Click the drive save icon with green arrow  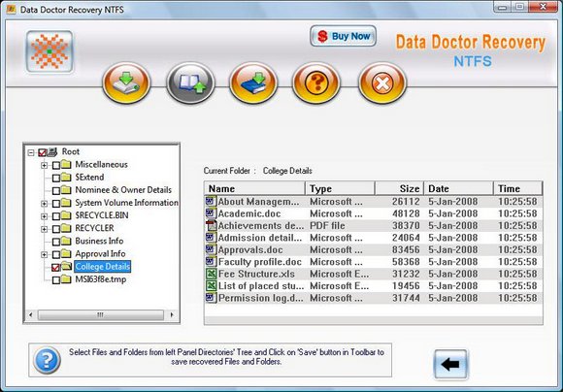click(126, 82)
